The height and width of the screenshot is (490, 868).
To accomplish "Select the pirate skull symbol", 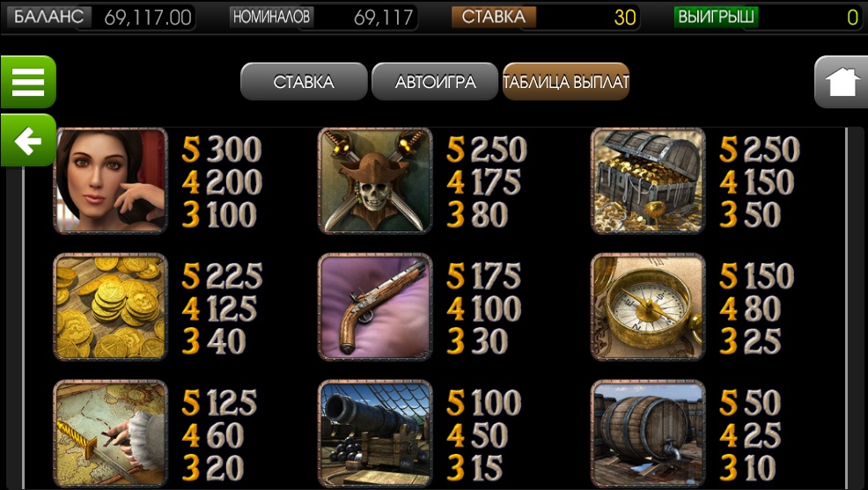I will pos(375,180).
